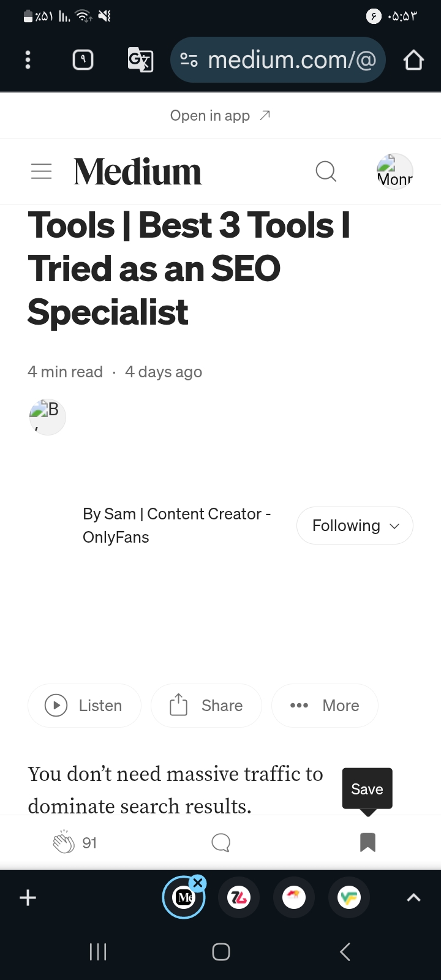Open the tab switcher showing open tabs

(x=83, y=60)
